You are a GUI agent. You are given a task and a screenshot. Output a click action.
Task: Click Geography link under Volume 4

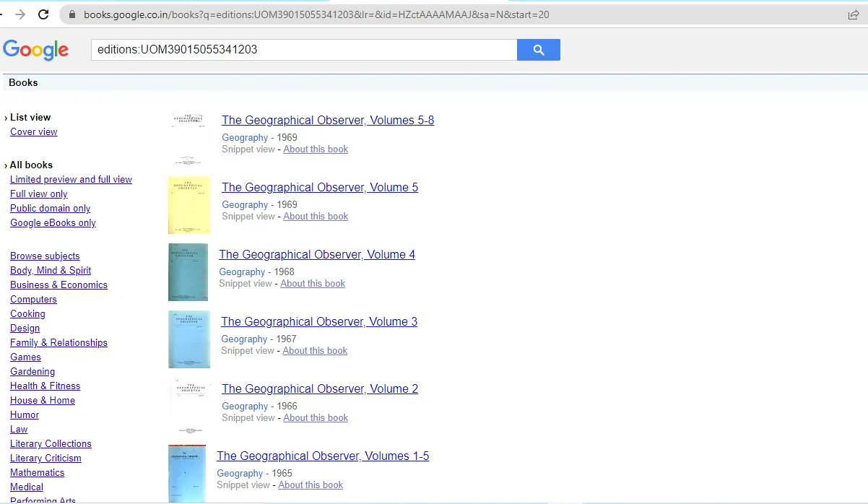point(242,272)
